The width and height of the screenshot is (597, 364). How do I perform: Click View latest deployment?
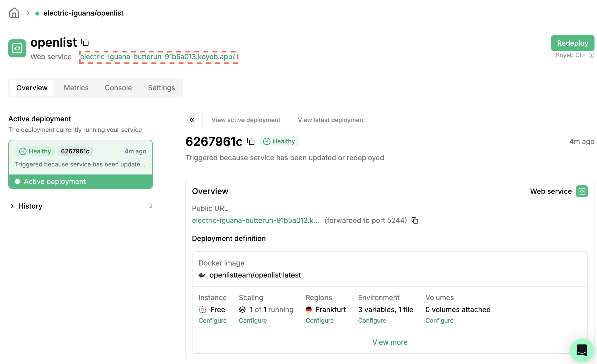click(x=331, y=120)
